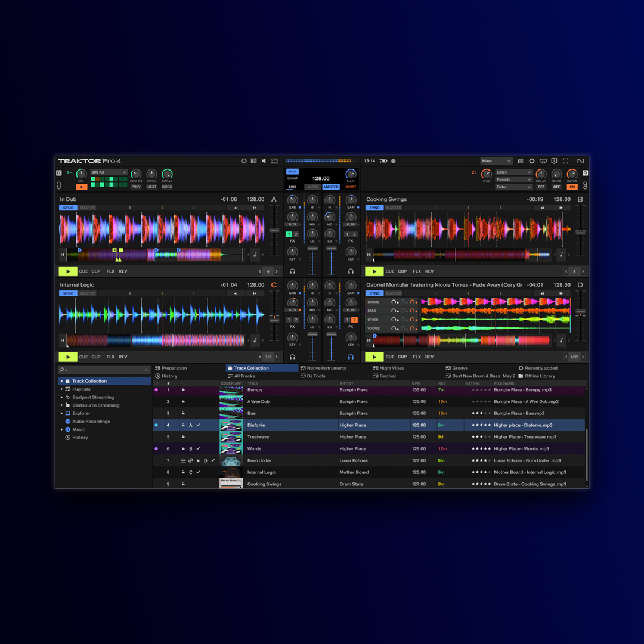This screenshot has height=644, width=644.
Task: Click the Audio Recordings icon in tree
Action: click(68, 422)
